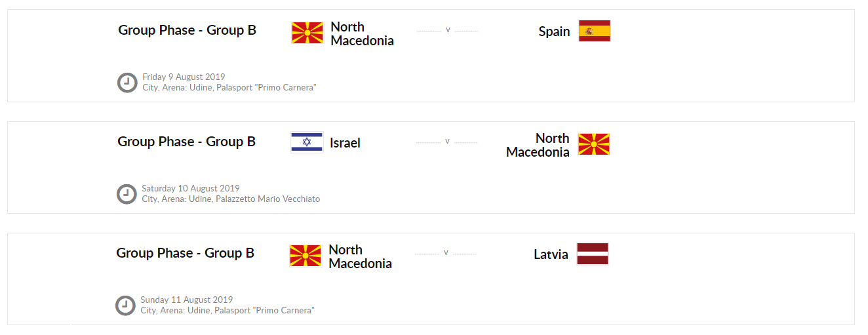Open the Spain team name link
This screenshot has width=868, height=335.
point(554,31)
